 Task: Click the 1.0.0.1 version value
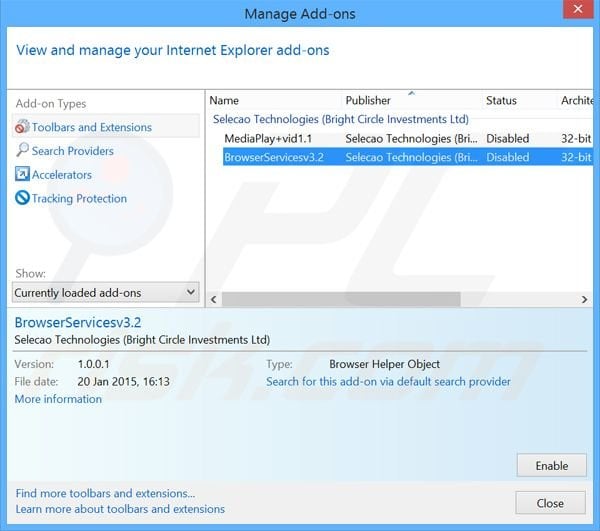click(93, 364)
